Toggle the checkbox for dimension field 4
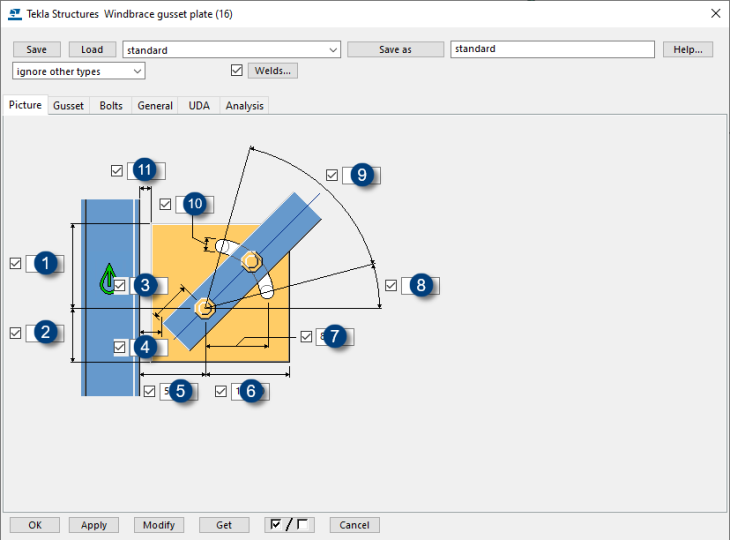730x540 pixels. click(x=120, y=347)
